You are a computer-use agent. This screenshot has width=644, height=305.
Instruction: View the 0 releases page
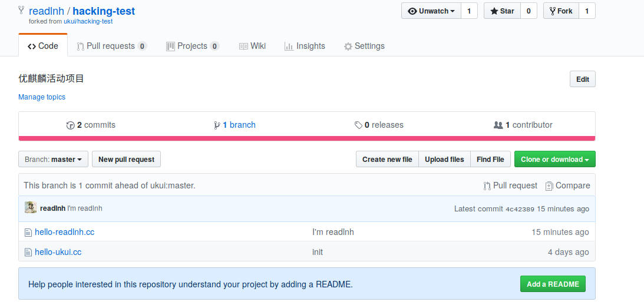(x=379, y=125)
